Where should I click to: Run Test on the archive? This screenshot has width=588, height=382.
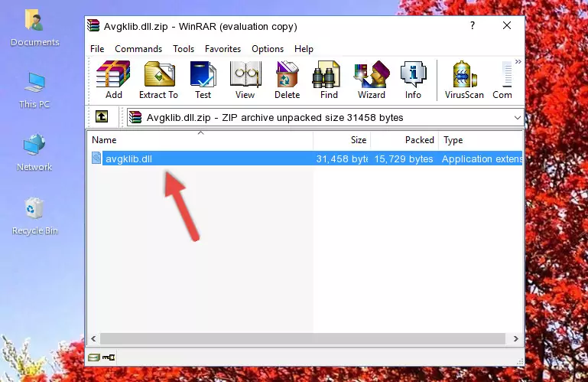tap(203, 80)
